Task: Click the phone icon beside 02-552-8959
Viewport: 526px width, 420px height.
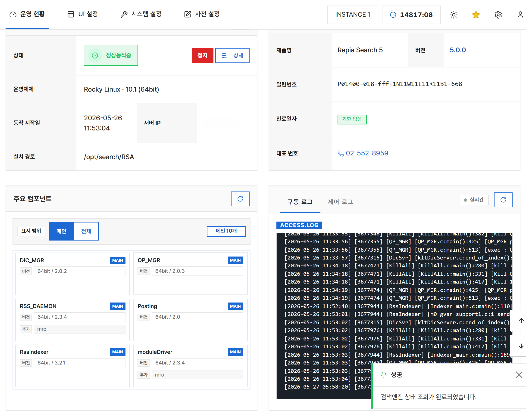Action: (341, 153)
